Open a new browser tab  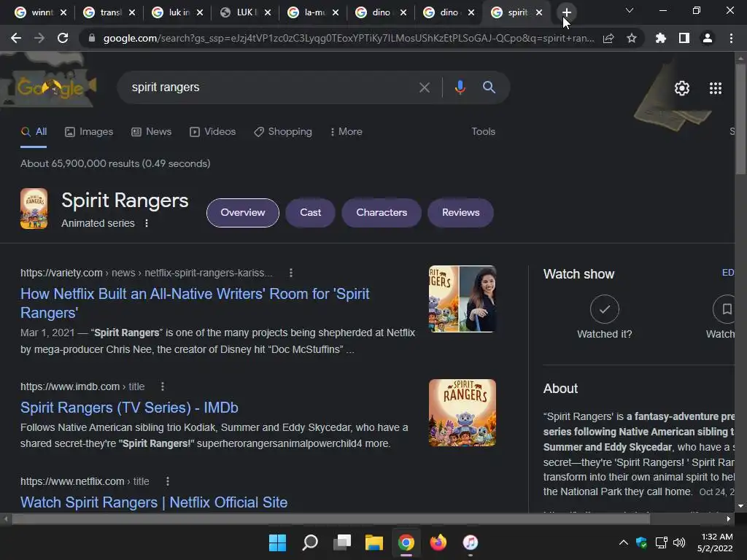tap(566, 12)
